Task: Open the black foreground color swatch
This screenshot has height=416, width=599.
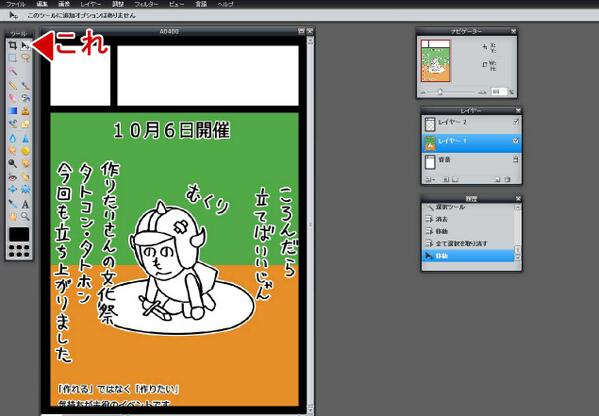Action: point(19,235)
